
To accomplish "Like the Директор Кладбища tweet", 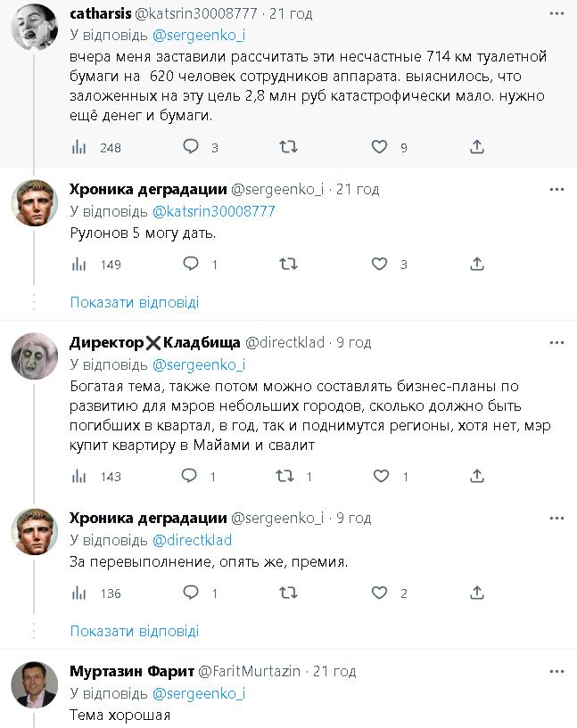I will point(380,476).
